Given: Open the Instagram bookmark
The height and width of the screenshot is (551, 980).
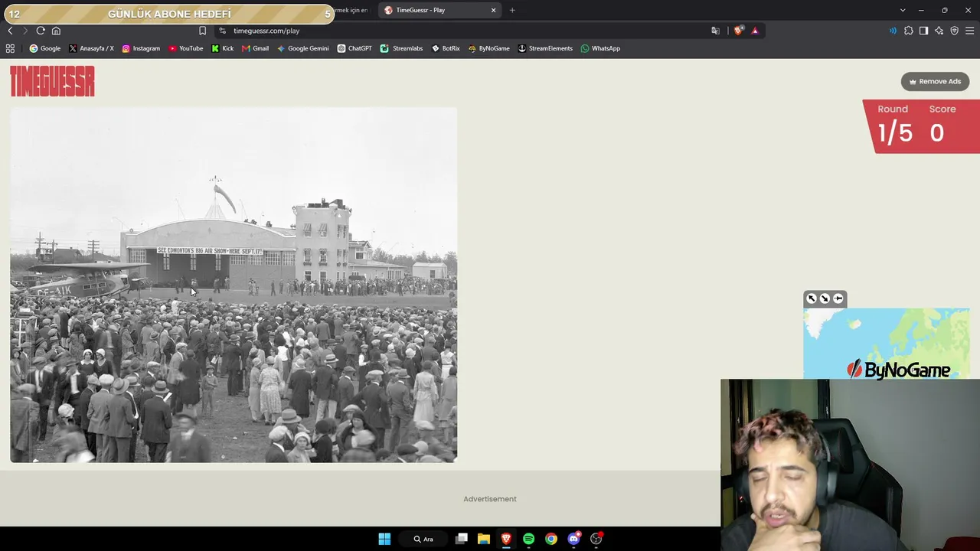Looking at the screenshot, I should [141, 48].
